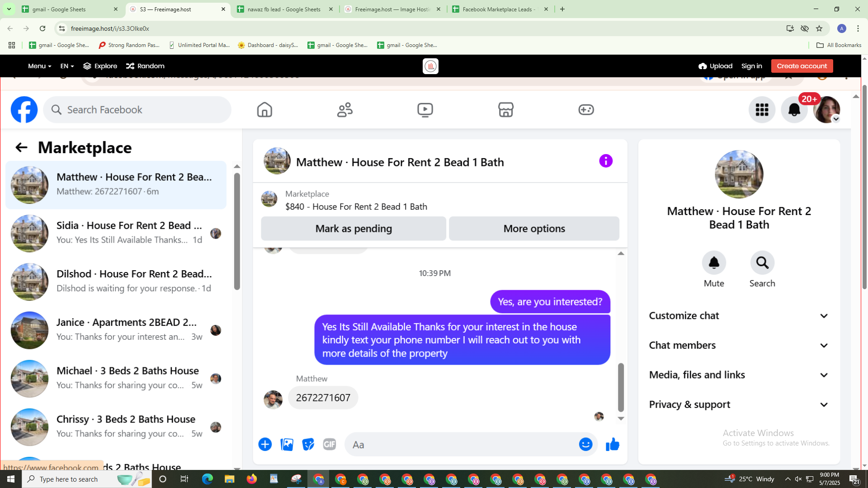Click the Facebook Marketplace storefront icon
Screen dimensions: 868x488
[x=505, y=110]
